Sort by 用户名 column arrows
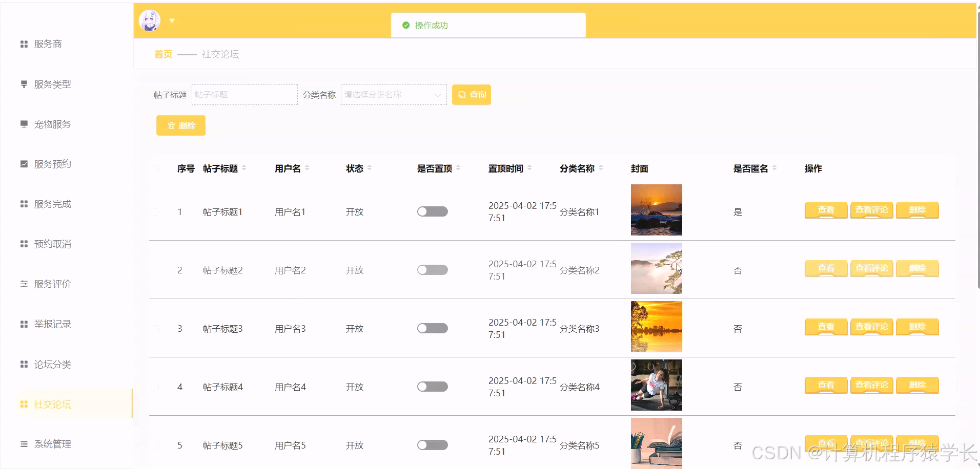Screen dimensions: 980x469 [x=307, y=168]
